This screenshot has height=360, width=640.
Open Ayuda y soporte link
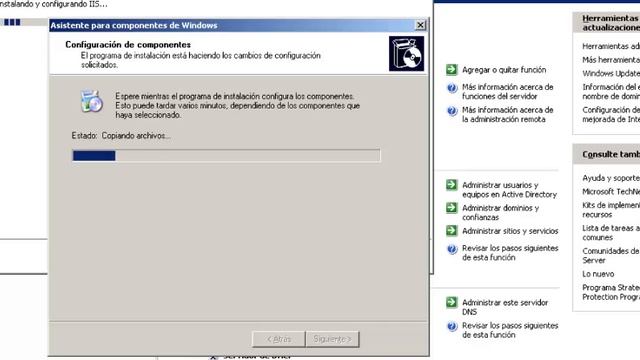pyautogui.click(x=611, y=178)
